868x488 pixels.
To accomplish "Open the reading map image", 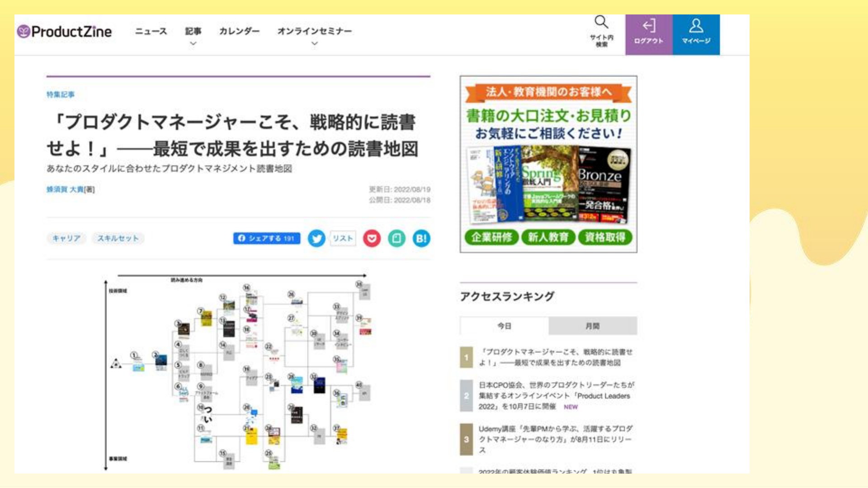I will pyautogui.click(x=238, y=371).
